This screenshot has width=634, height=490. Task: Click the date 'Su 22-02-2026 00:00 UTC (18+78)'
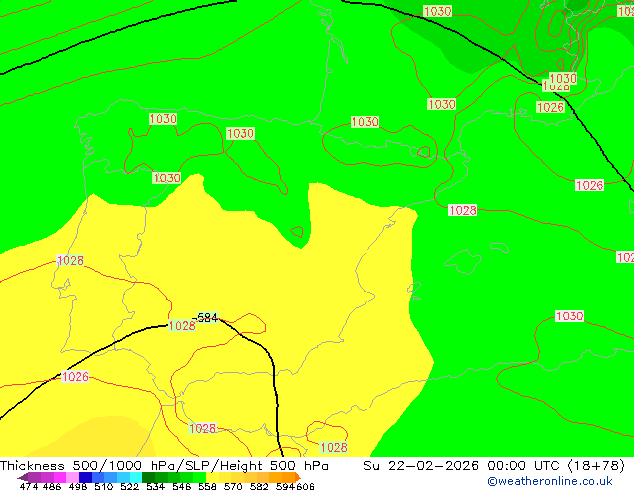click(x=494, y=466)
